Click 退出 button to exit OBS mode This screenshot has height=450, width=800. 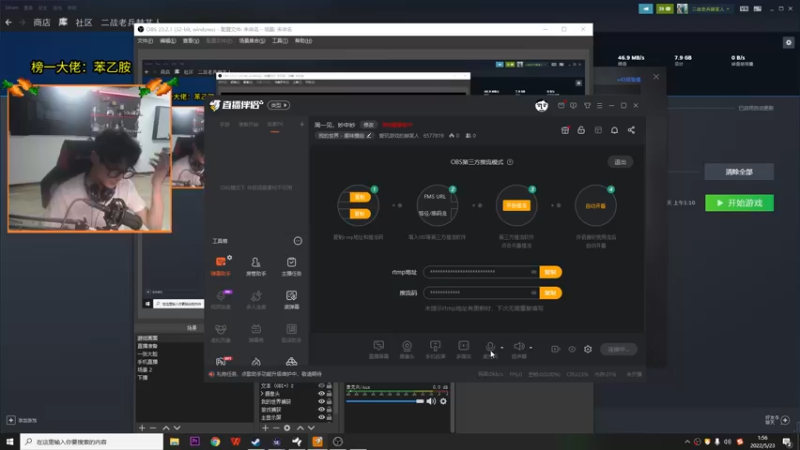pyautogui.click(x=620, y=162)
